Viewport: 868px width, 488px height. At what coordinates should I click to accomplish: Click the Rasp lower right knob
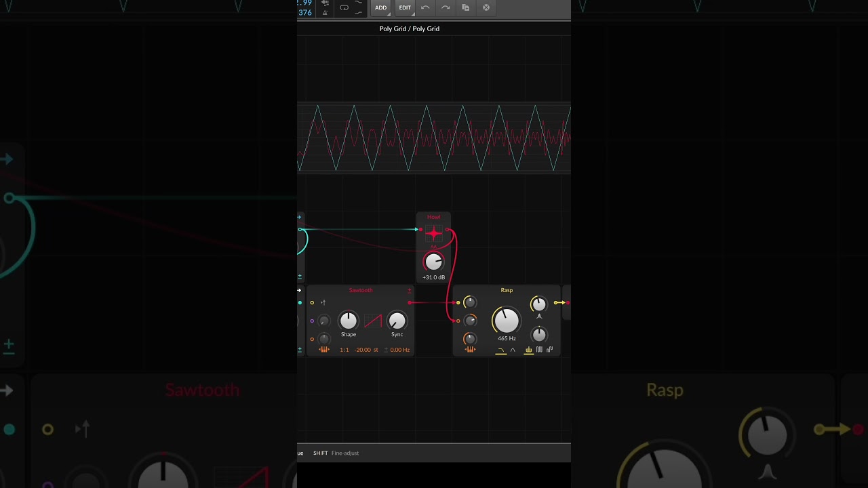click(539, 334)
